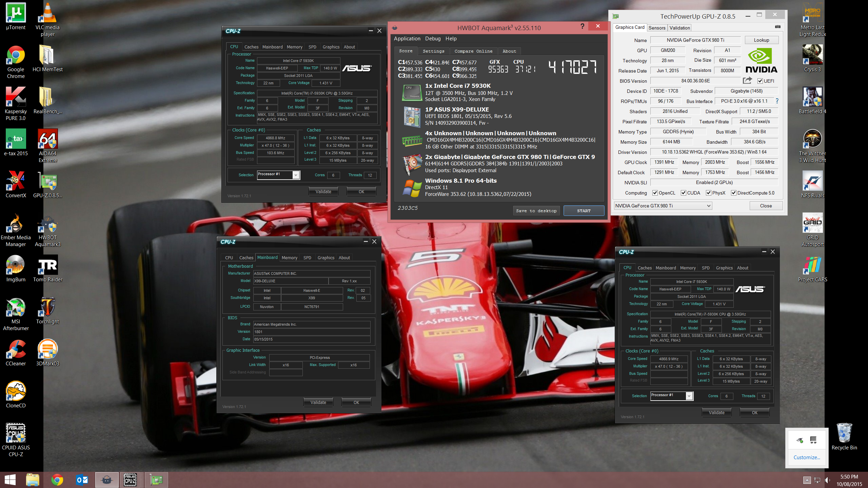Switch to Compare Online tab in Aquamark
The image size is (868, 488).
[473, 51]
